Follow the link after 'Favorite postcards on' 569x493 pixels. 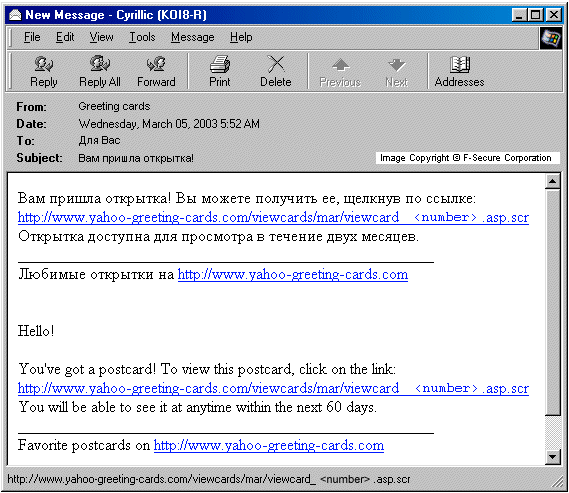coord(269,445)
